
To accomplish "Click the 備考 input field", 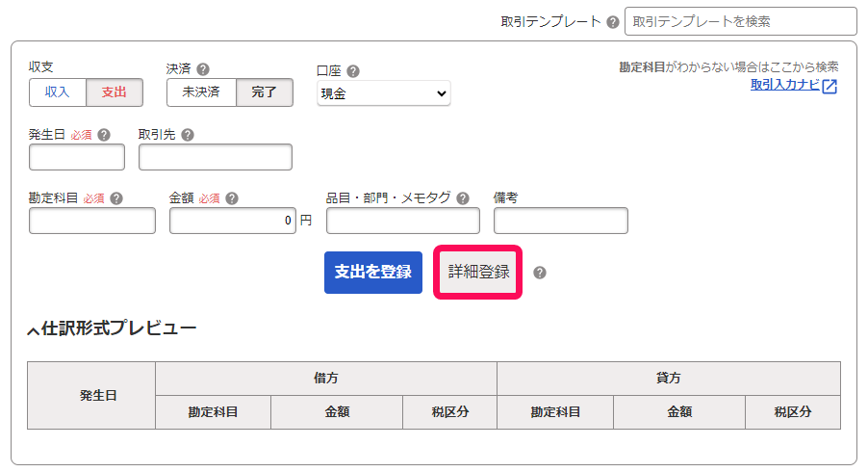I will (560, 221).
